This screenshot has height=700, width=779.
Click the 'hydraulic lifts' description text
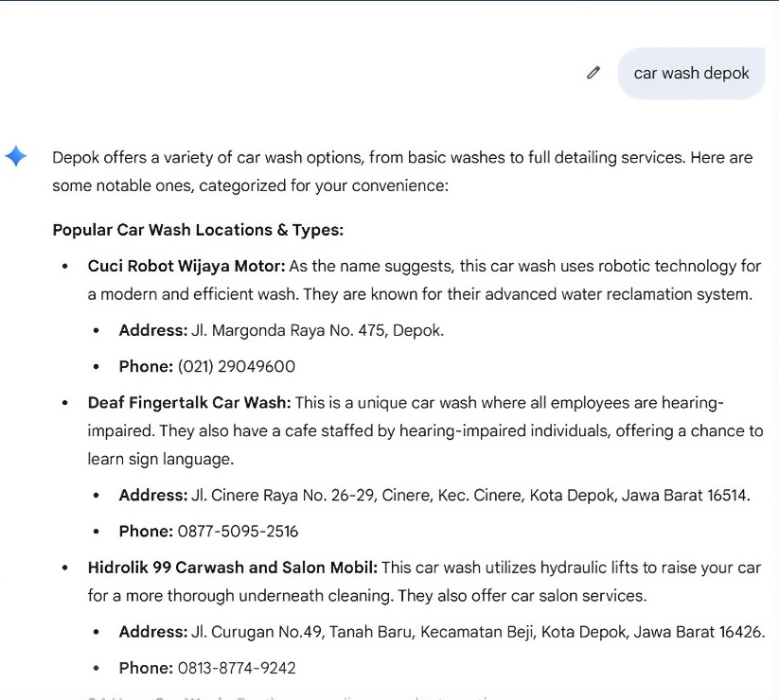(589, 568)
